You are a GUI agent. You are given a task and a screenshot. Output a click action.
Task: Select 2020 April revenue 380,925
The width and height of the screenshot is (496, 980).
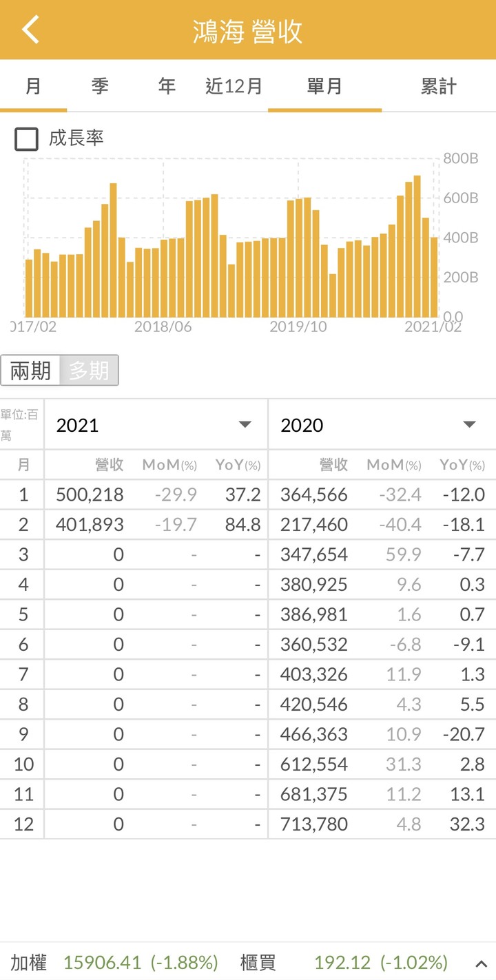click(x=314, y=585)
